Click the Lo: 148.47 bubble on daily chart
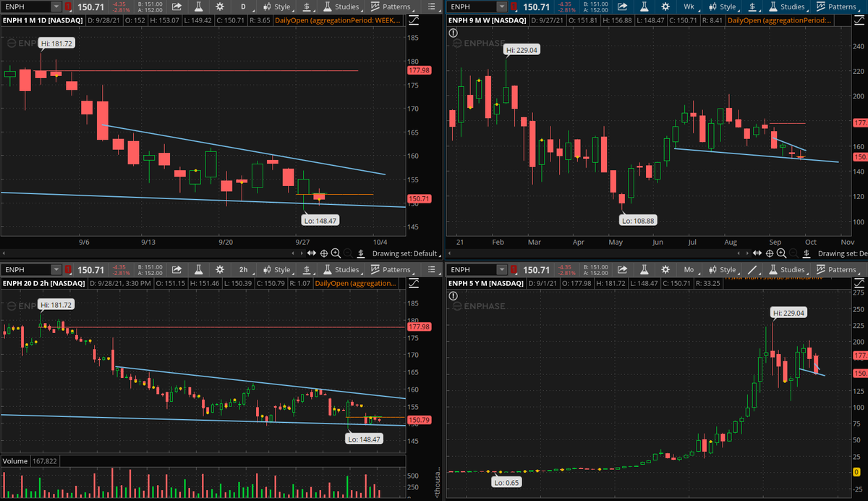 click(322, 220)
